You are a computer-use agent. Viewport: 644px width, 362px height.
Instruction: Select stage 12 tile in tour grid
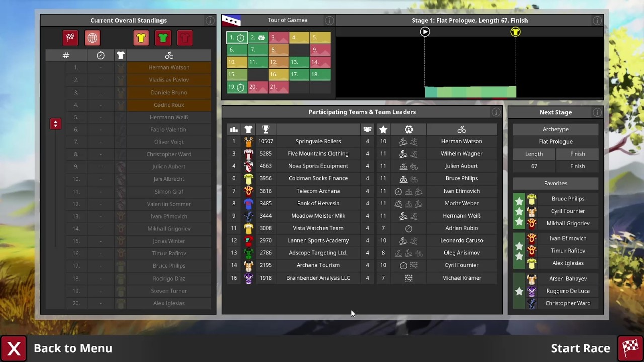[x=278, y=62]
